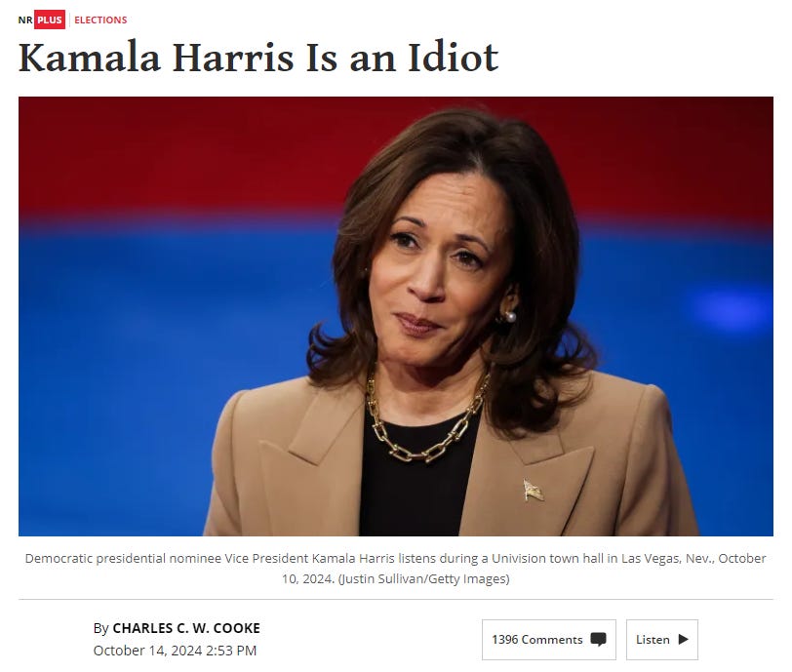Click the red PLUS badge
The image size is (792, 672).
tap(50, 20)
